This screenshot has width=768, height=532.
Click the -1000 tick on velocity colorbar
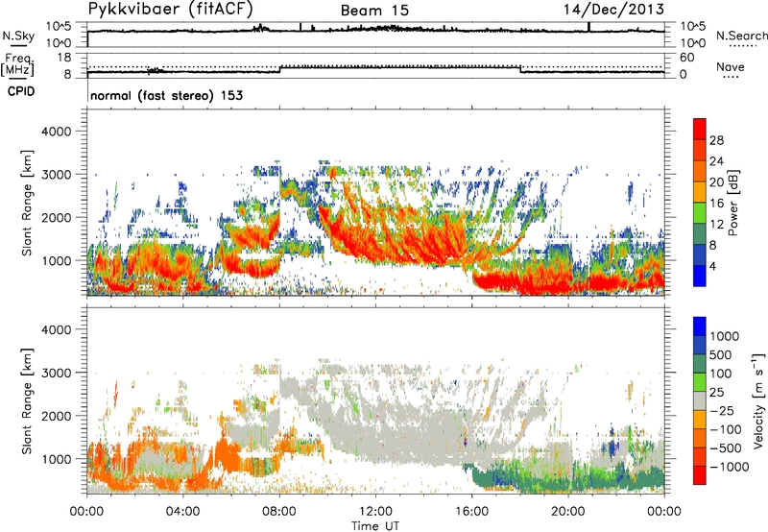730,467
